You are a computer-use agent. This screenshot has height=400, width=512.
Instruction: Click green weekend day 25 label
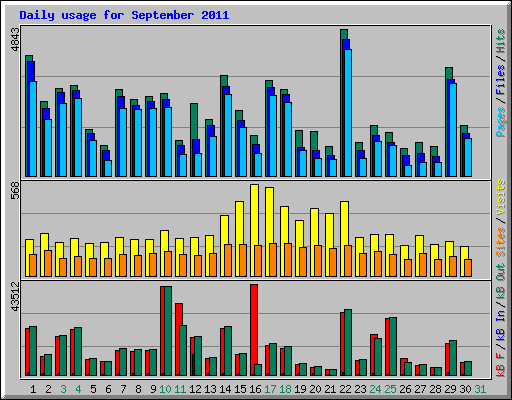pos(390,389)
